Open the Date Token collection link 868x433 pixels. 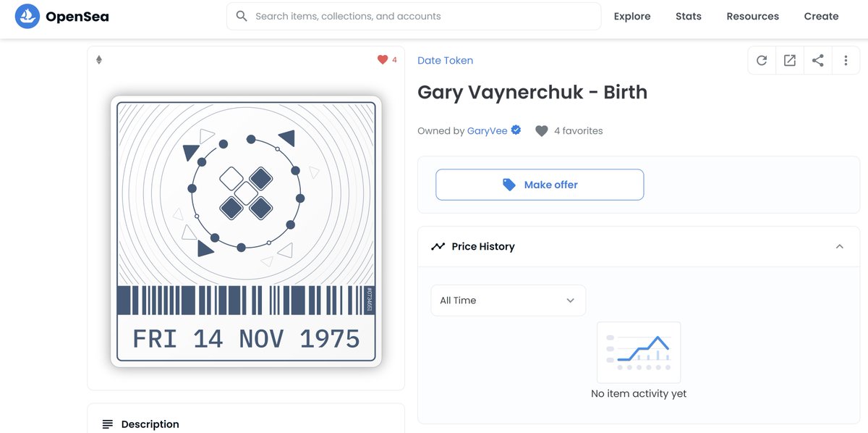tap(446, 61)
